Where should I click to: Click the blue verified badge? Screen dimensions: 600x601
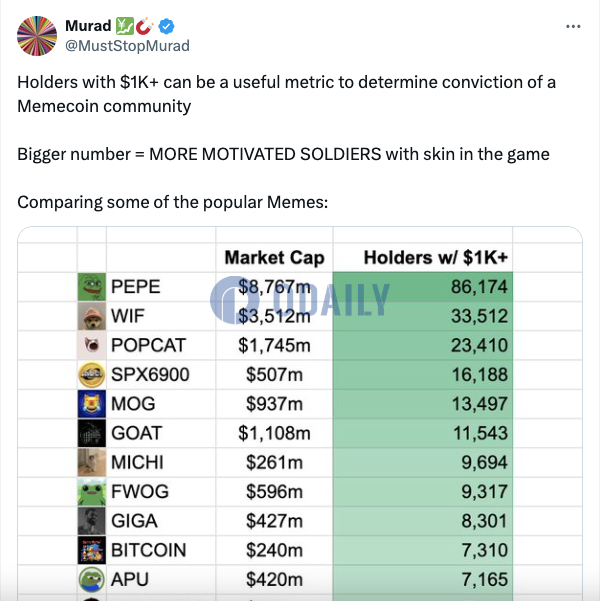(x=166, y=26)
